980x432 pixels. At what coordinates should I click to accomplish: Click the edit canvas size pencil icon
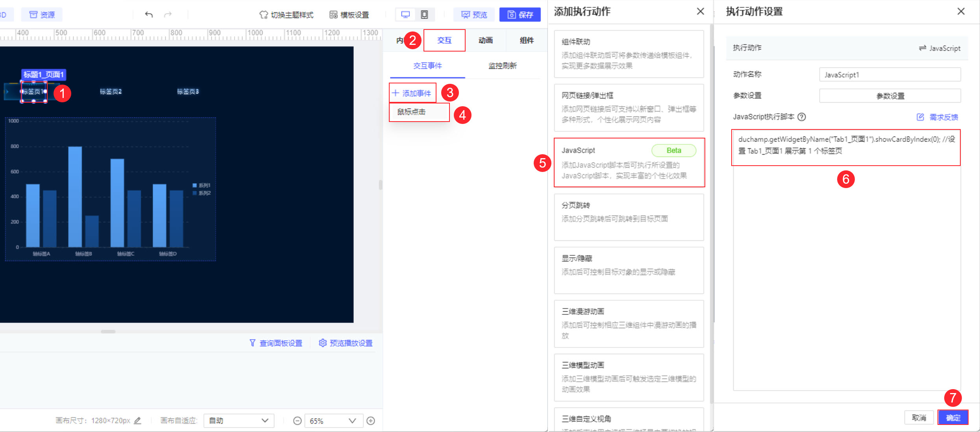[137, 421]
